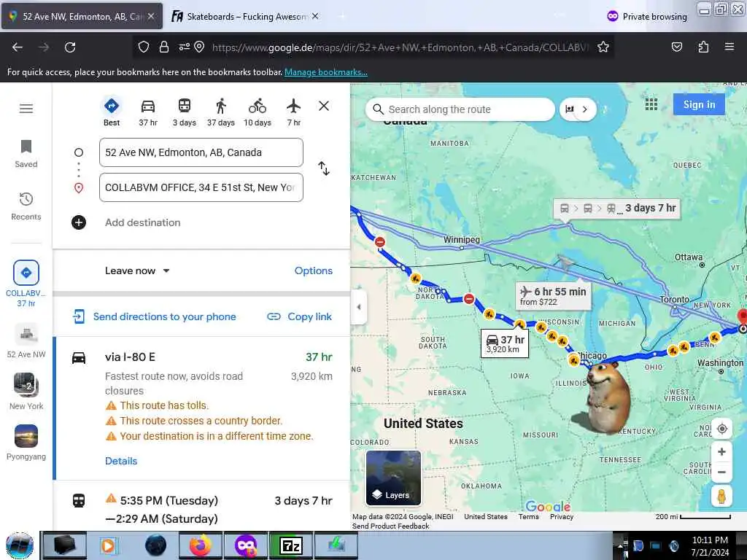
Task: Click the Sign in button
Action: point(699,104)
